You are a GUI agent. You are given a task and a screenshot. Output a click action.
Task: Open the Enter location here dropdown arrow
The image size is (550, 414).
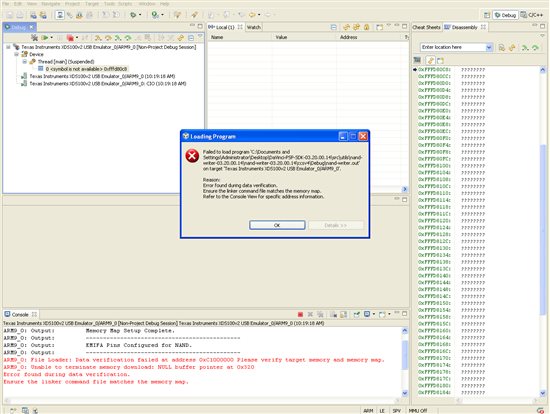coord(489,47)
